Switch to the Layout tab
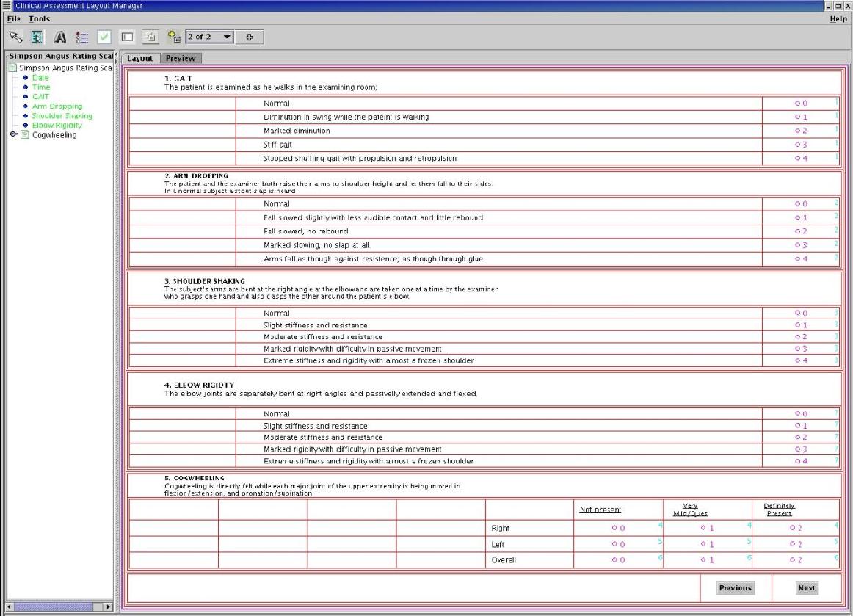 point(139,58)
